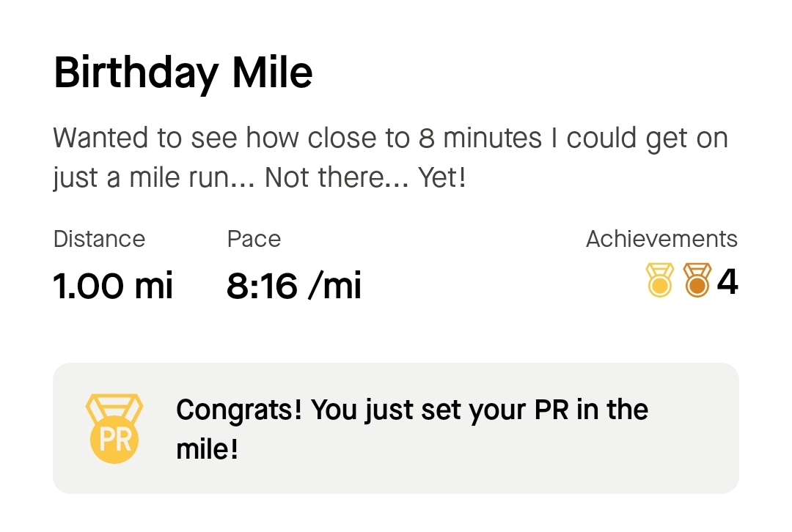Viewport: 792px width, 532px height.
Task: Tap the 8:16 pace number
Action: (261, 286)
